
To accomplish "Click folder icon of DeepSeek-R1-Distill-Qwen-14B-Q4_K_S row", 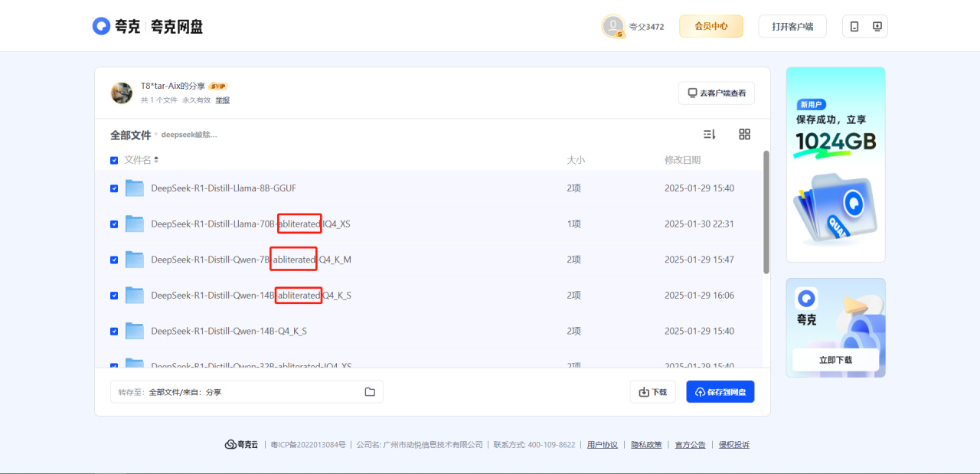I will coord(135,331).
